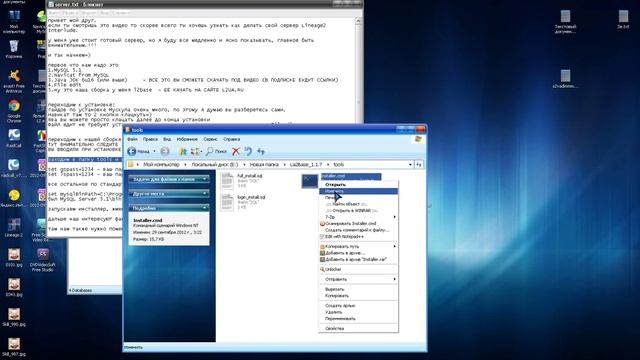Click the red X delete icon in toolbar
Image resolution: width=640 pixels, height=360 pixels.
(x=236, y=151)
